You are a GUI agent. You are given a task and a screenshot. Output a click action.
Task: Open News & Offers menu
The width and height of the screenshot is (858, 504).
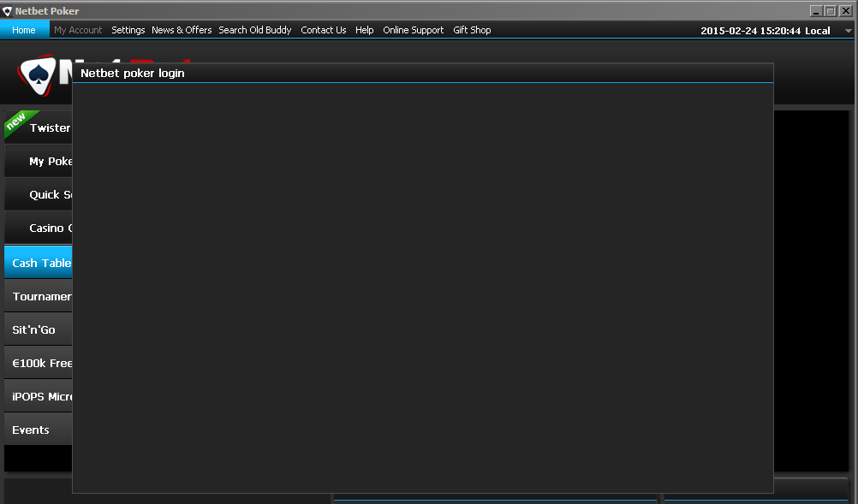click(x=182, y=30)
